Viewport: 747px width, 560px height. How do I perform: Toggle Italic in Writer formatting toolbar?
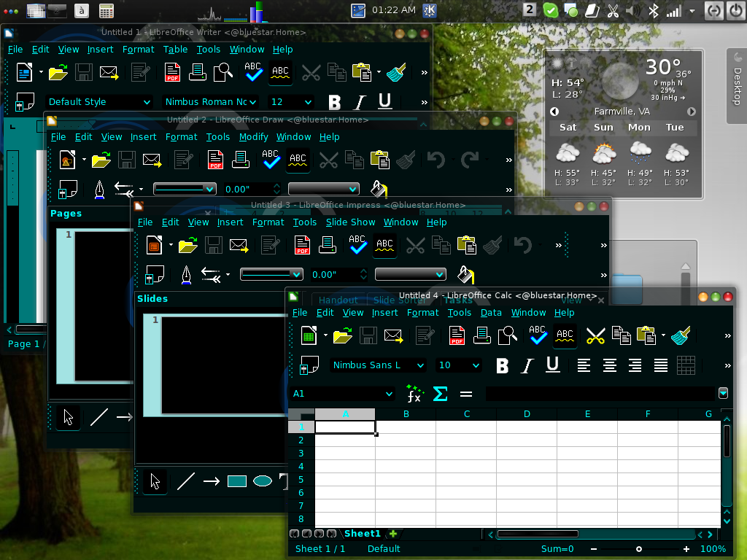[360, 102]
